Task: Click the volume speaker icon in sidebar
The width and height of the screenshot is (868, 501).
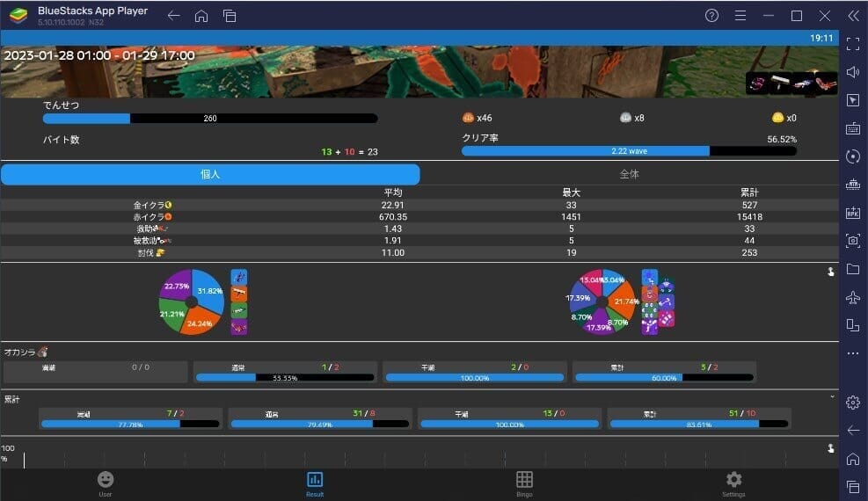Action: pos(852,71)
